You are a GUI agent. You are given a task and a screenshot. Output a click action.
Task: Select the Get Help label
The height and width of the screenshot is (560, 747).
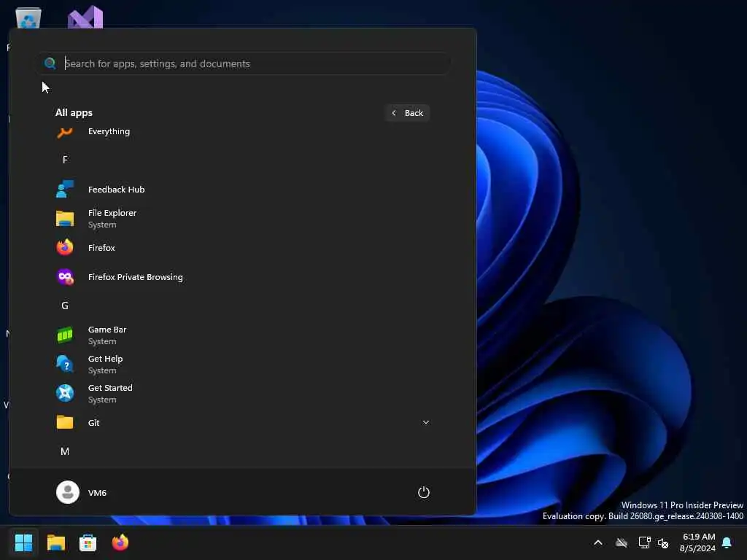coord(105,359)
